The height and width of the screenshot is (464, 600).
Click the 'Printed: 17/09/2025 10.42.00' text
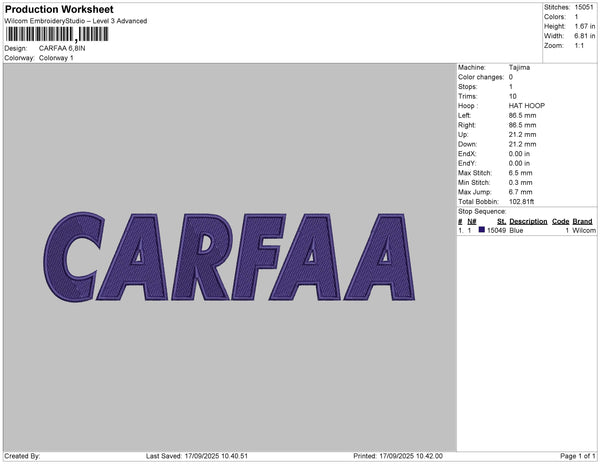(398, 456)
